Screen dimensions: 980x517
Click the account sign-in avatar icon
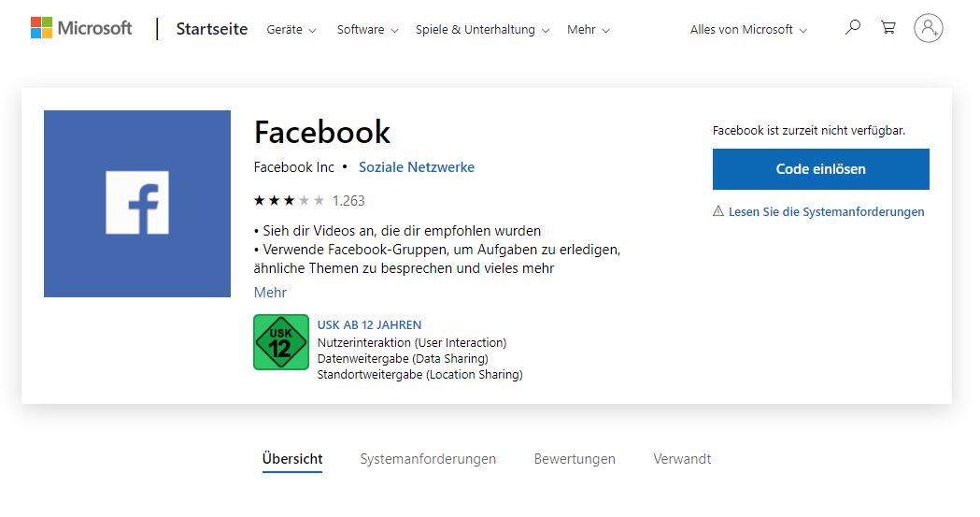click(928, 28)
